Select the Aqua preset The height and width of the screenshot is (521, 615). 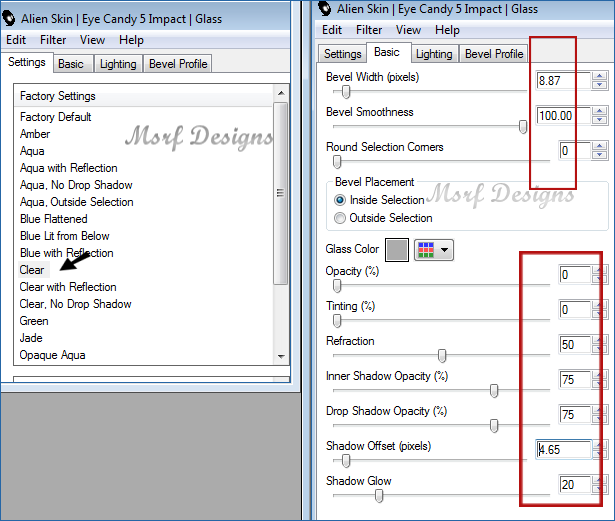pos(32,151)
